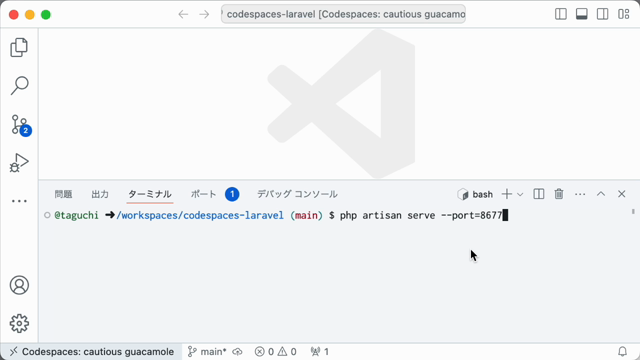Click the main* branch indicator
The image size is (640, 360).
207,351
